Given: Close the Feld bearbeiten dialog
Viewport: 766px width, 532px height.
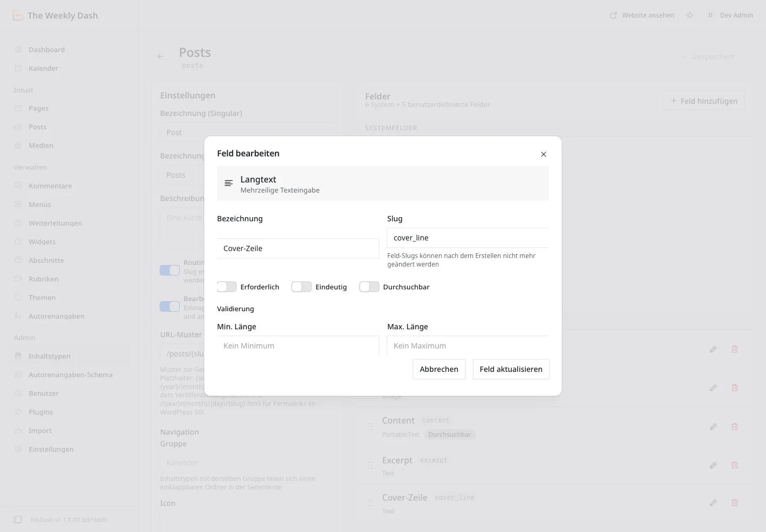Looking at the screenshot, I should (544, 154).
